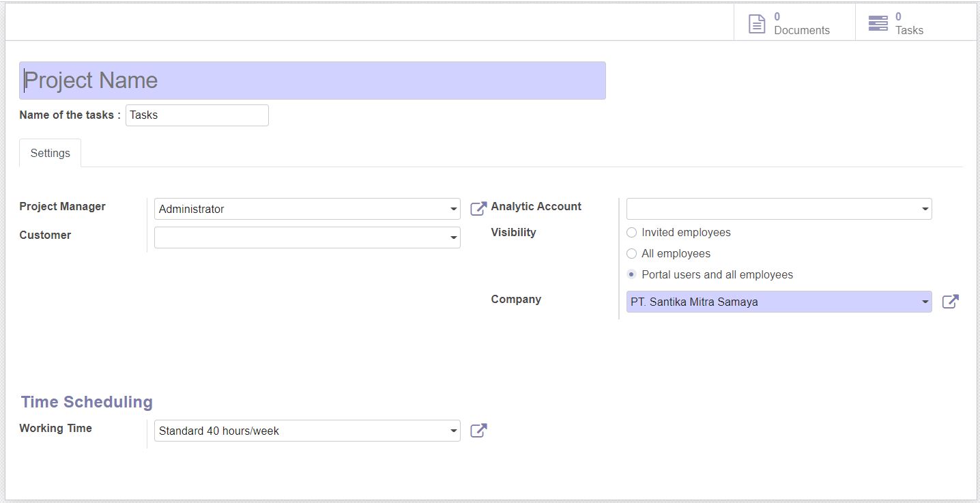Click the Standard 40 hours/week field

pyautogui.click(x=307, y=431)
